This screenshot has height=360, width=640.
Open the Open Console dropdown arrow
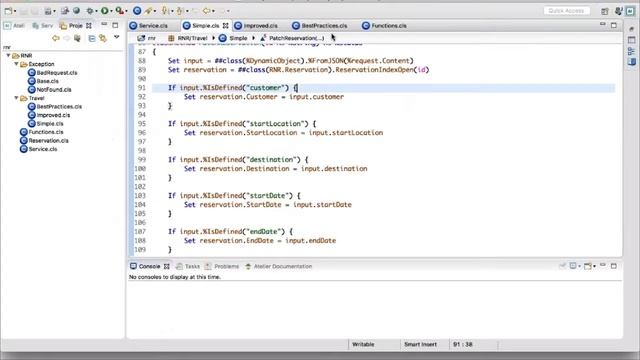pyautogui.click(x=594, y=267)
